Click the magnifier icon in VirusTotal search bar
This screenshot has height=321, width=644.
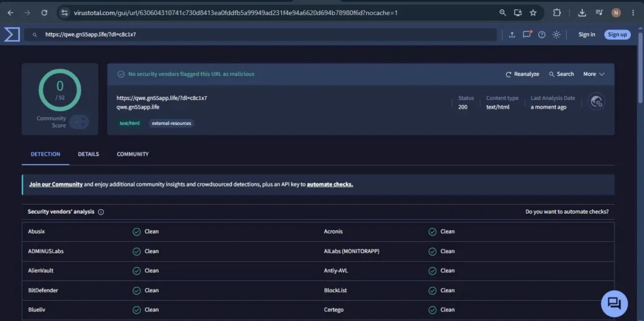(35, 35)
